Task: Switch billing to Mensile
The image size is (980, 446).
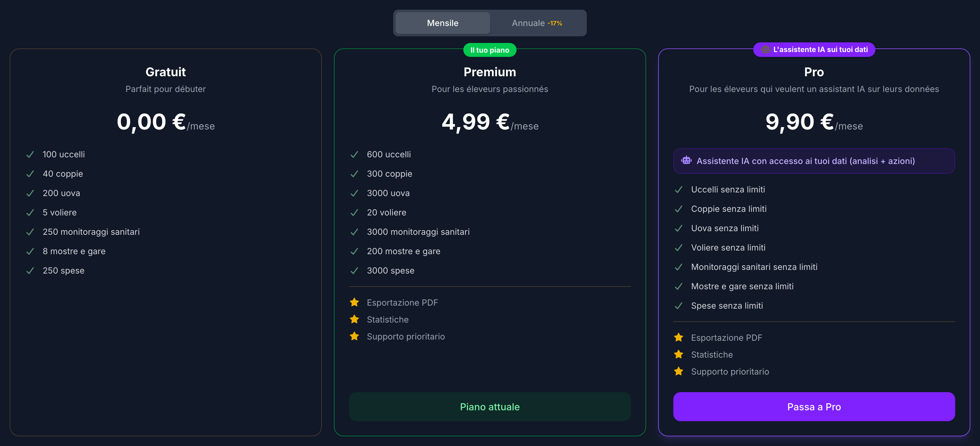Action: (x=443, y=23)
